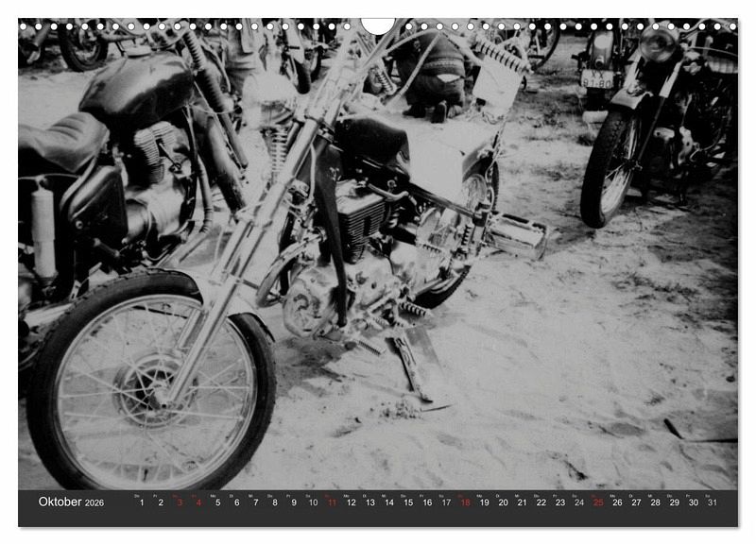Click the chopper's front spoked wheel
The width and height of the screenshot is (756, 545).
tap(152, 380)
